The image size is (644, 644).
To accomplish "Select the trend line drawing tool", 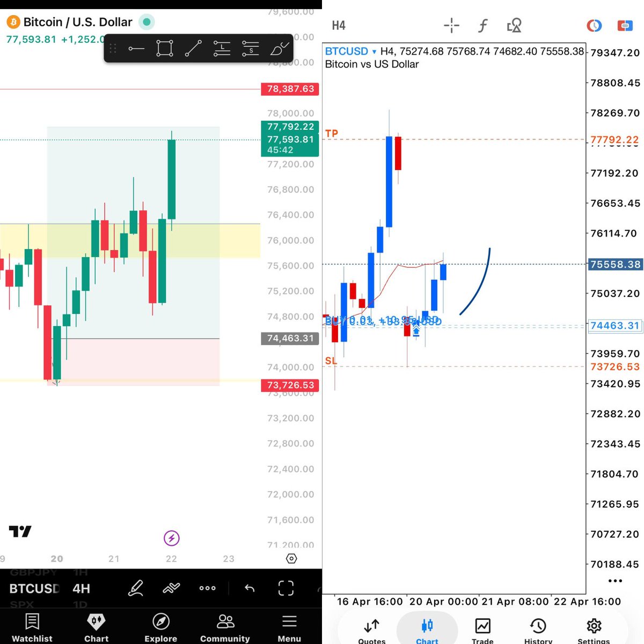I will [193, 48].
